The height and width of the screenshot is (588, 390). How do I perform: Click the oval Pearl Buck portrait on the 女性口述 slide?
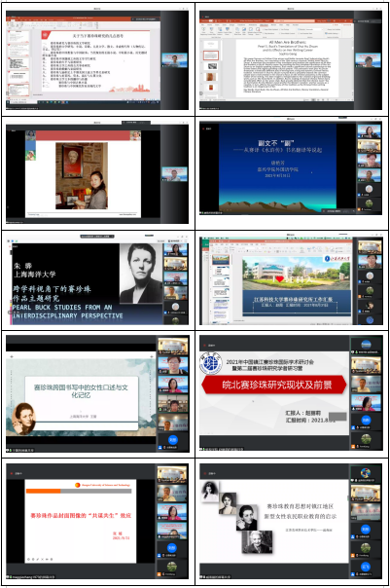23,419
